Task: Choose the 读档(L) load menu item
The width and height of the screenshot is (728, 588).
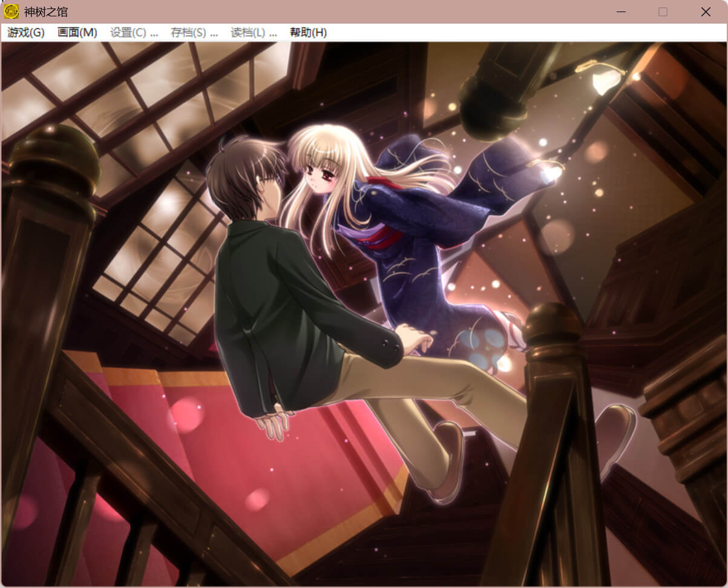Action: click(254, 33)
